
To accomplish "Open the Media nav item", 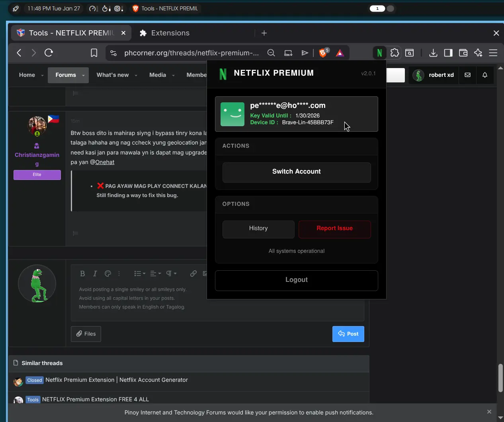I will 158,75.
